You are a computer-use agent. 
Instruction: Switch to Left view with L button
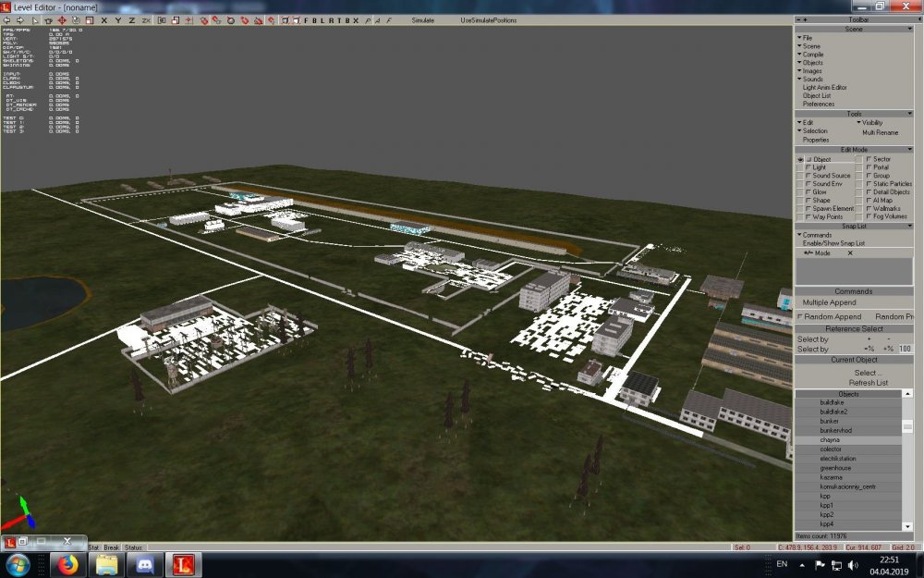coord(322,20)
